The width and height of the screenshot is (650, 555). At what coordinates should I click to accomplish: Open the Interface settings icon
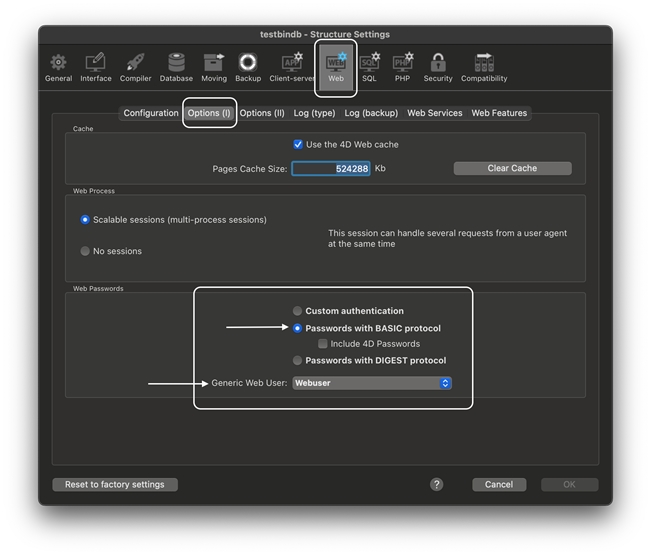point(96,67)
